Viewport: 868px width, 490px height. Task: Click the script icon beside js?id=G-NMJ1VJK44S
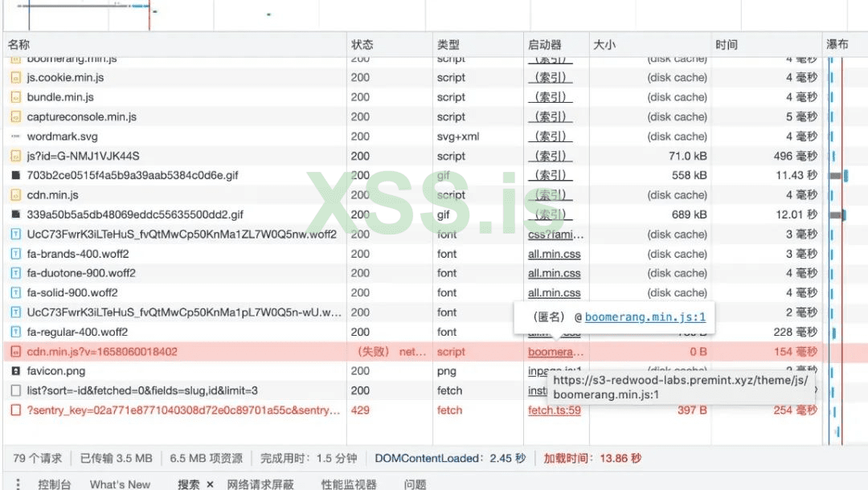click(x=15, y=157)
